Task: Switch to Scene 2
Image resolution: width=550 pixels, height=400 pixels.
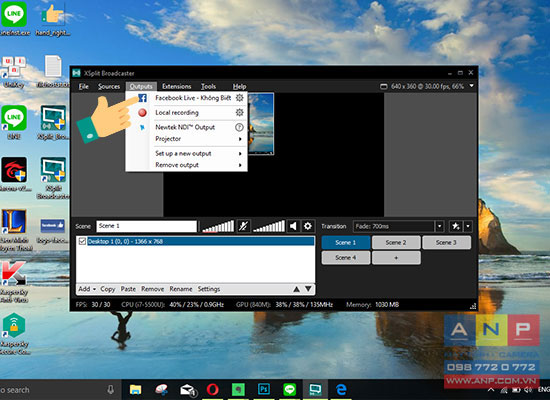Action: click(x=396, y=242)
